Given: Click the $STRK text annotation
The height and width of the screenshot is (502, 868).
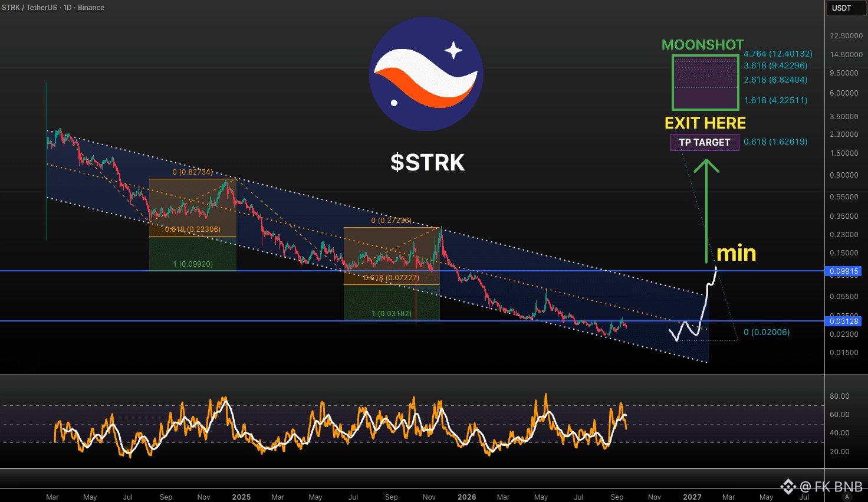Looking at the screenshot, I should tap(428, 162).
